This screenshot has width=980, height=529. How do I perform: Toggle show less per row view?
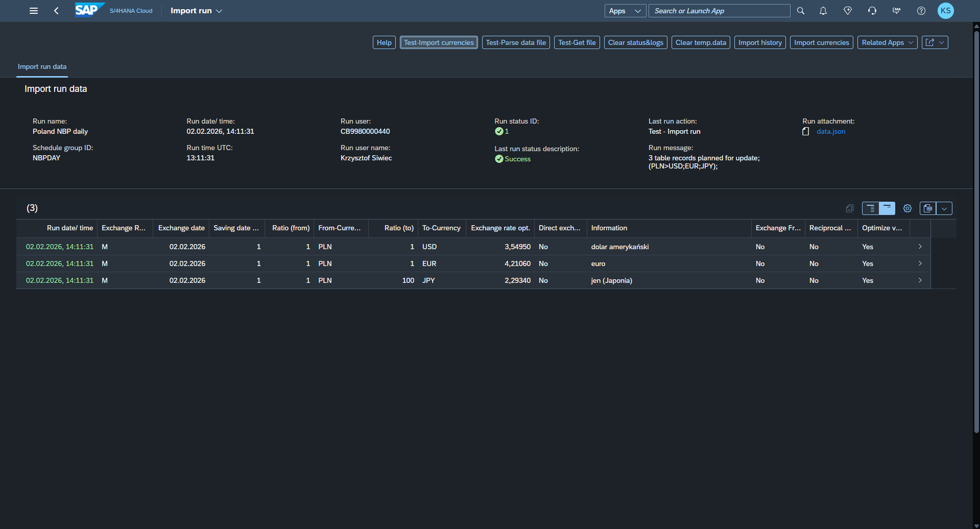coord(887,208)
